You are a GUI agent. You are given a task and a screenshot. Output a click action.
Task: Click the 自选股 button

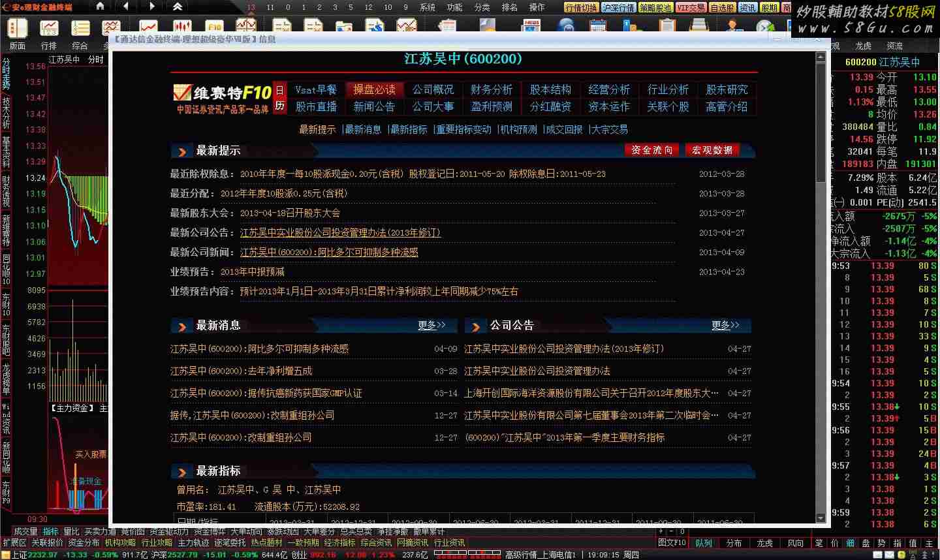point(723,8)
